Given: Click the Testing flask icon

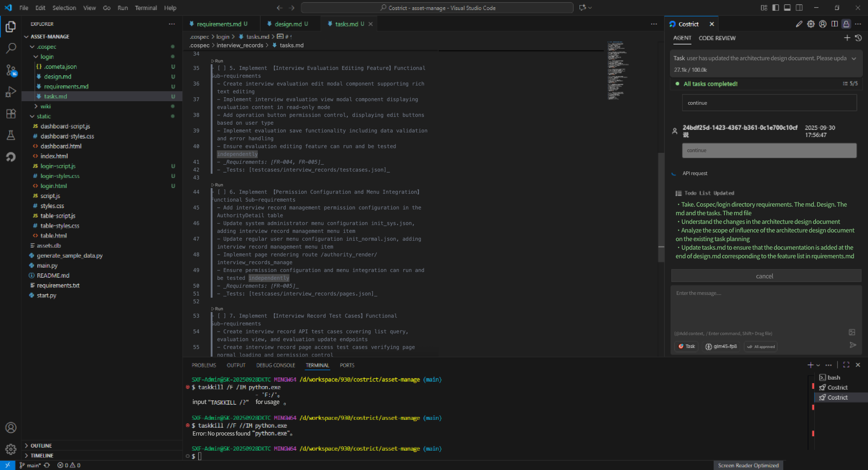Looking at the screenshot, I should pyautogui.click(x=11, y=135).
